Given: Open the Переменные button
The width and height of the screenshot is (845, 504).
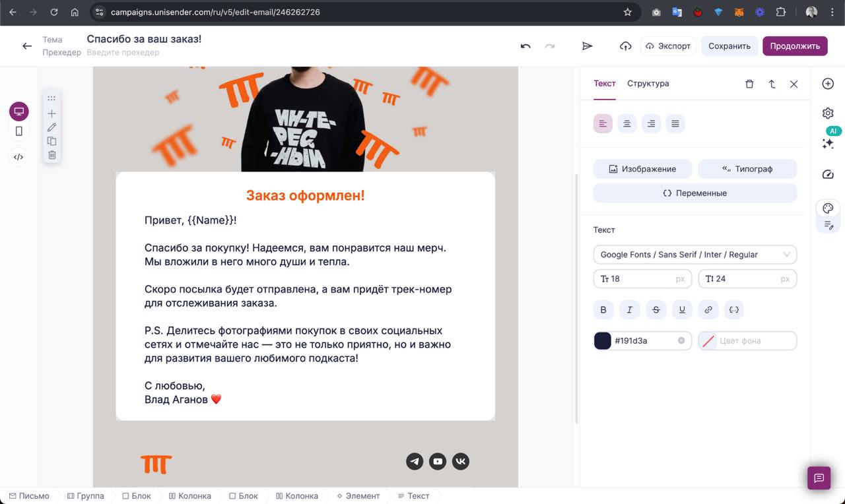Looking at the screenshot, I should tap(695, 193).
